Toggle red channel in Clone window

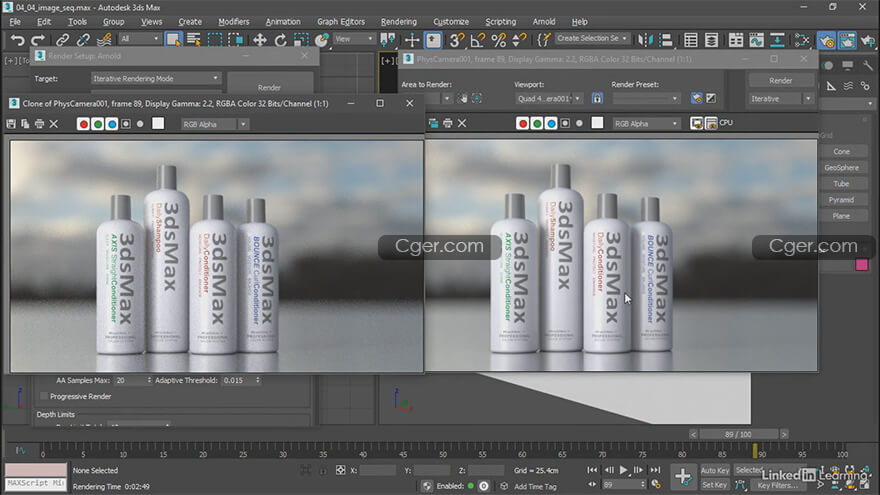84,124
